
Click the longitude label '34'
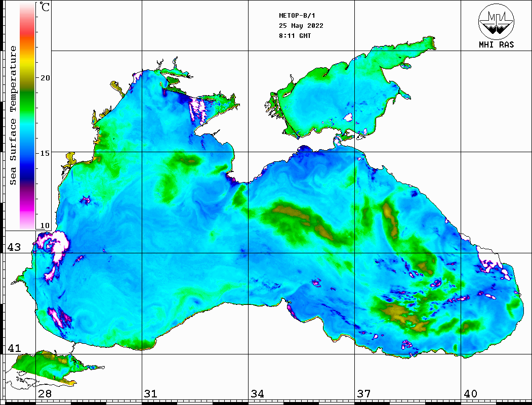tap(257, 394)
